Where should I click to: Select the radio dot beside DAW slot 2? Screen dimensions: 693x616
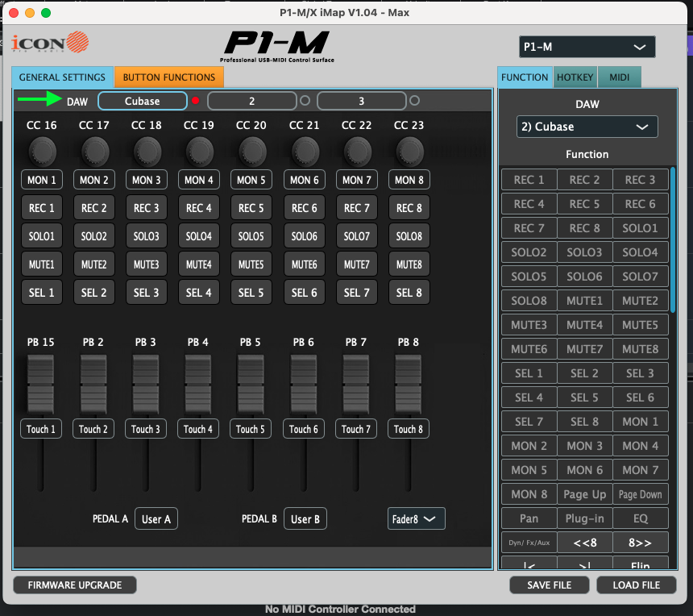pyautogui.click(x=305, y=100)
